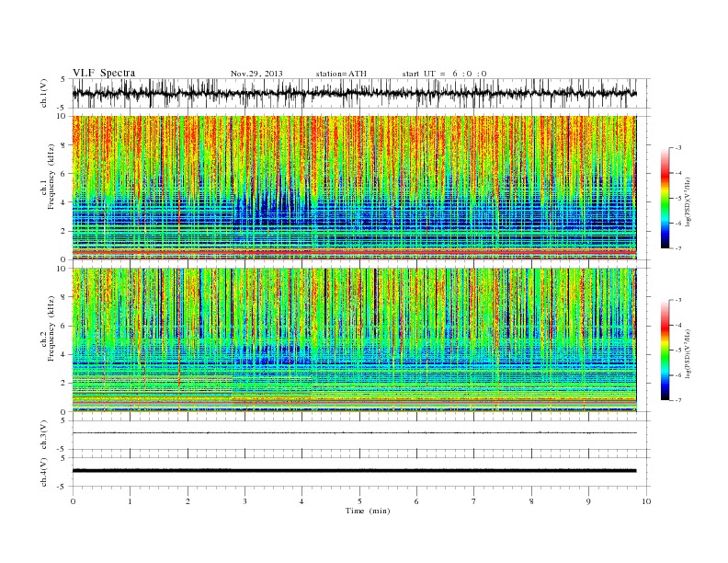Click the ch.2 spectrogram color bar
The width and height of the screenshot is (728, 563).
(665, 350)
